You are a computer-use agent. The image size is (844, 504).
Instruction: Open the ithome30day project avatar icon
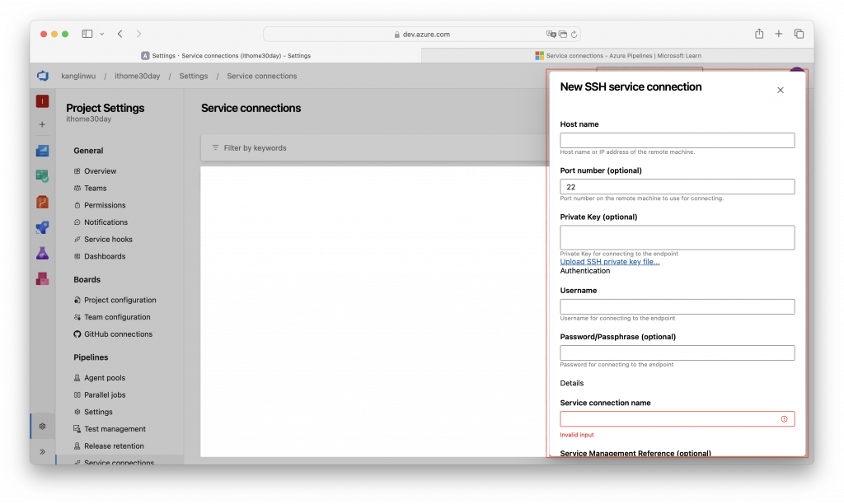click(x=43, y=101)
